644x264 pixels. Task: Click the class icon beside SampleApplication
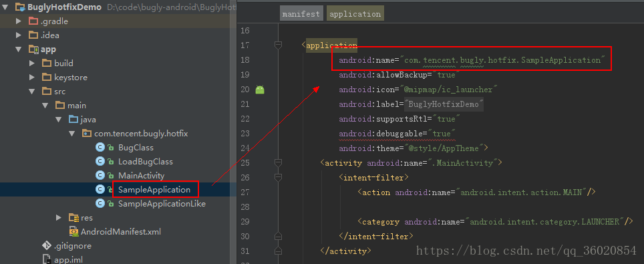[x=100, y=190]
